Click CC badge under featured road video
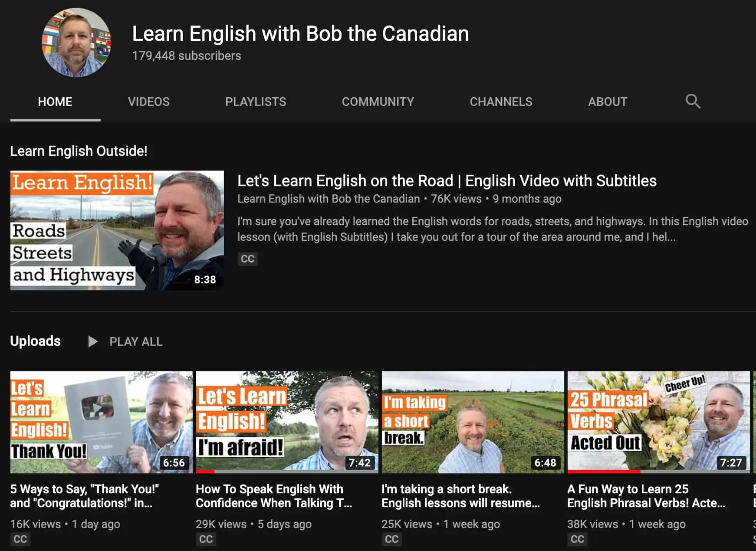The width and height of the screenshot is (756, 551). [x=247, y=259]
